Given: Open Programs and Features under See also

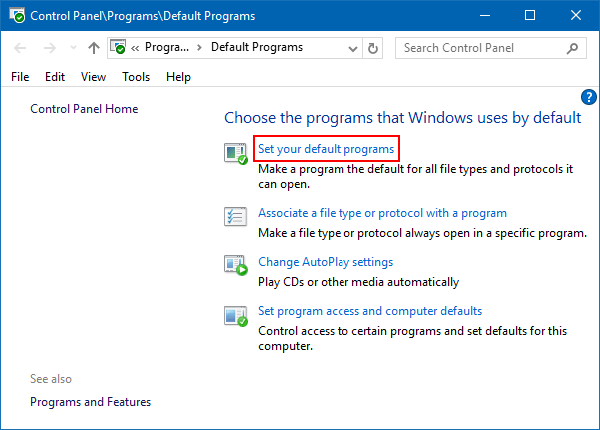Looking at the screenshot, I should tap(91, 402).
